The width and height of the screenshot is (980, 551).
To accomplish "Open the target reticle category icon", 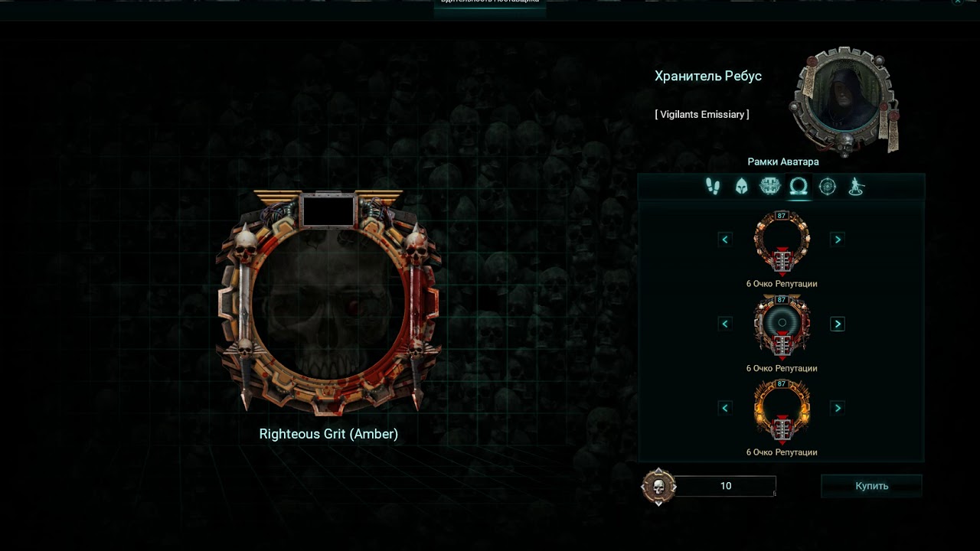I will (x=828, y=187).
